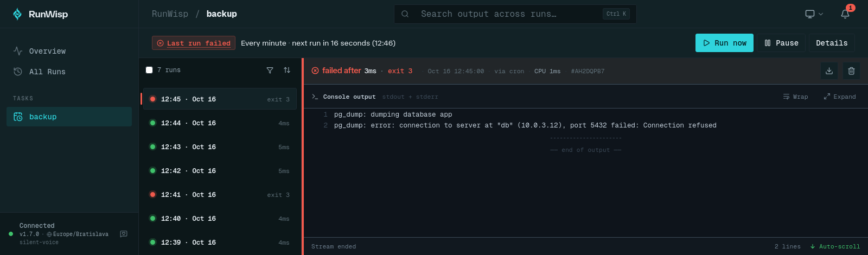Click the red status dot of 12:41 run
The width and height of the screenshot is (868, 255).
click(152, 194)
